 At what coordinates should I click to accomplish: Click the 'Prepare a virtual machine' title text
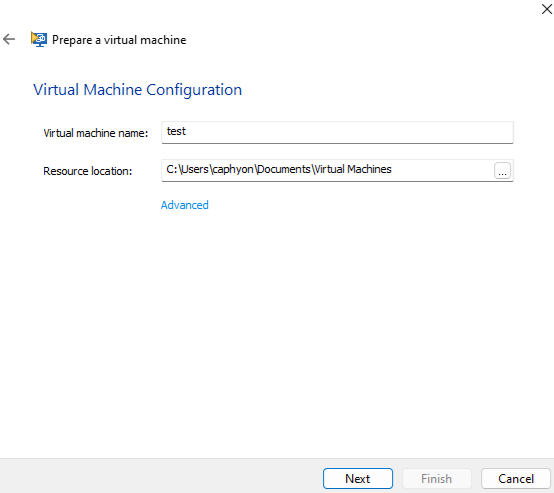tap(119, 40)
